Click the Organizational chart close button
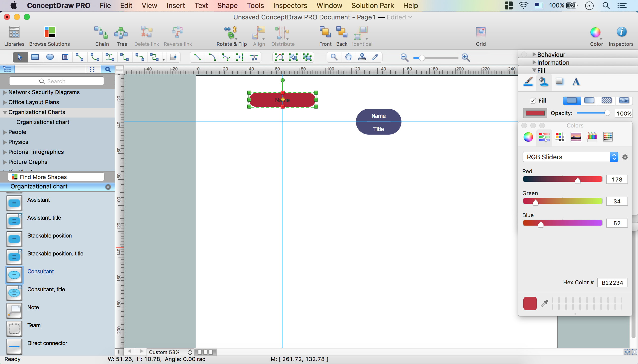 click(108, 186)
